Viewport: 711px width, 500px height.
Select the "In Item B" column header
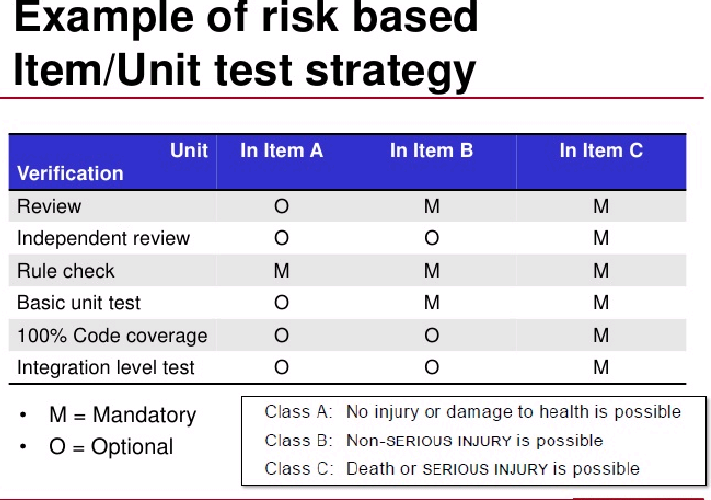(431, 150)
